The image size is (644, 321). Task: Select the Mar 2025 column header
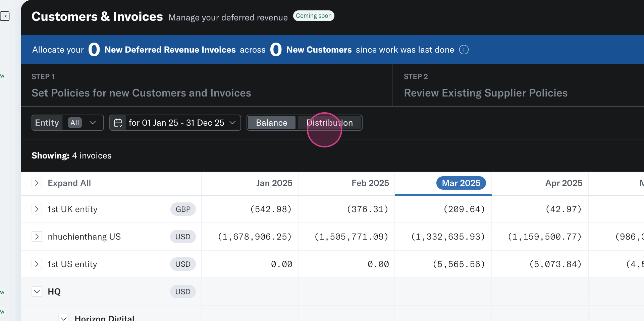click(x=461, y=183)
